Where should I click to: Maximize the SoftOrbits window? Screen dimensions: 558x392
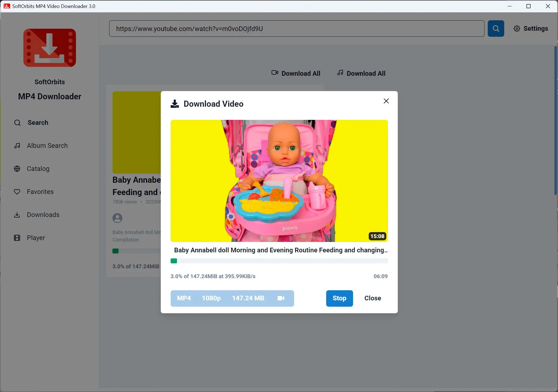[x=528, y=6]
